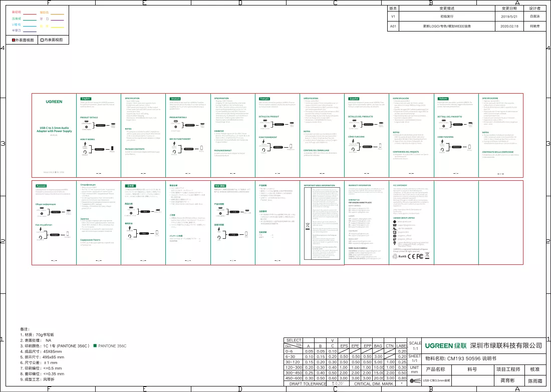
Task: Click the green PANTONE 356C color swatch
Action: point(95,346)
